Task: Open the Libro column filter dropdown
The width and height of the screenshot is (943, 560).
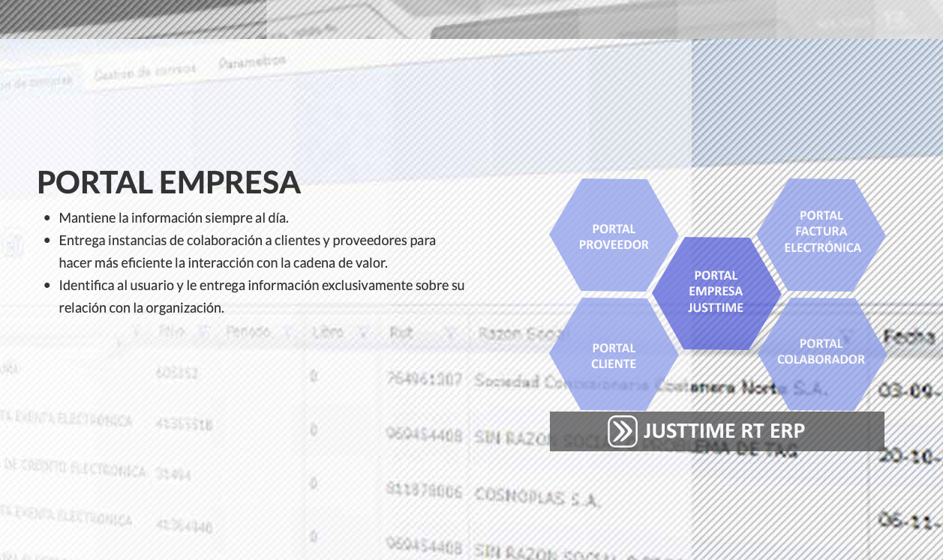Action: 362,332
